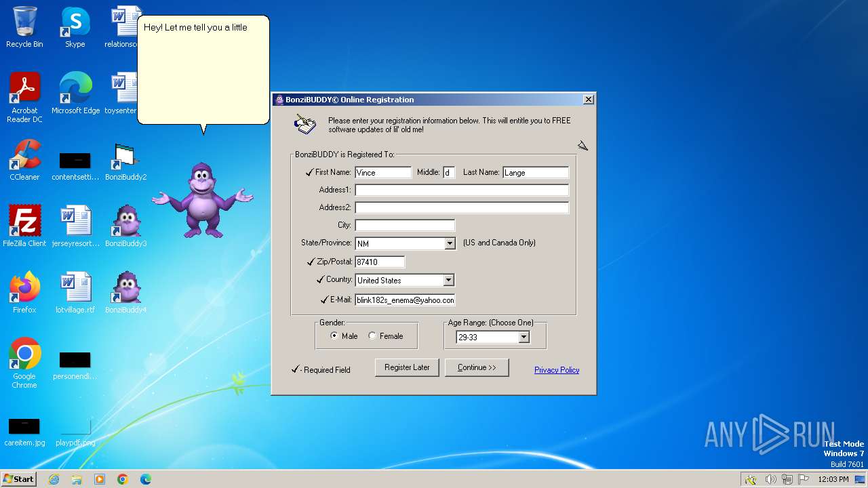The width and height of the screenshot is (868, 488).
Task: Click the notepad icon in registration dialog
Action: coord(305,125)
